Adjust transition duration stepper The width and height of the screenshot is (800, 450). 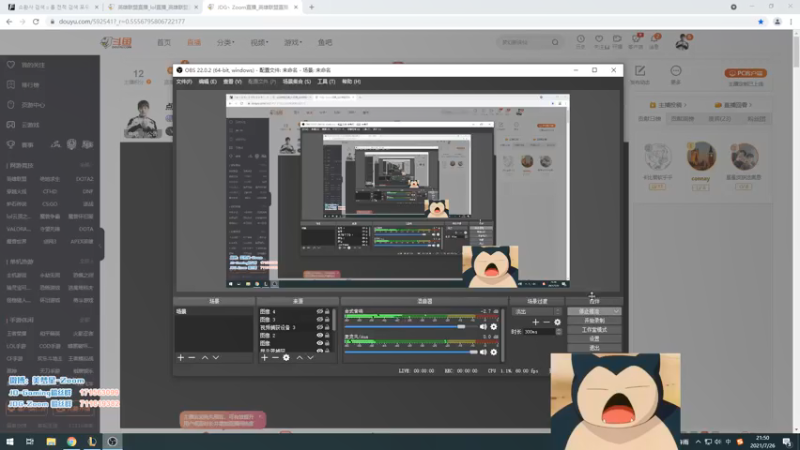click(x=559, y=332)
